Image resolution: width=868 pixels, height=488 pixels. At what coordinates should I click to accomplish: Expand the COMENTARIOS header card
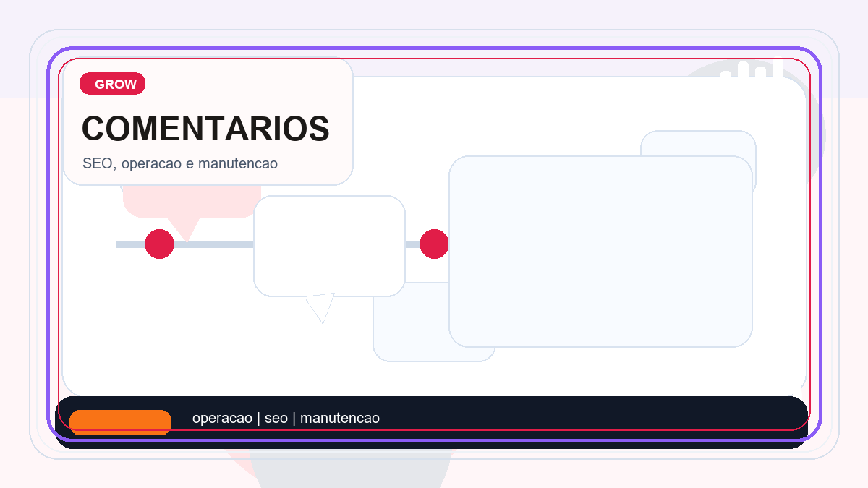click(208, 121)
